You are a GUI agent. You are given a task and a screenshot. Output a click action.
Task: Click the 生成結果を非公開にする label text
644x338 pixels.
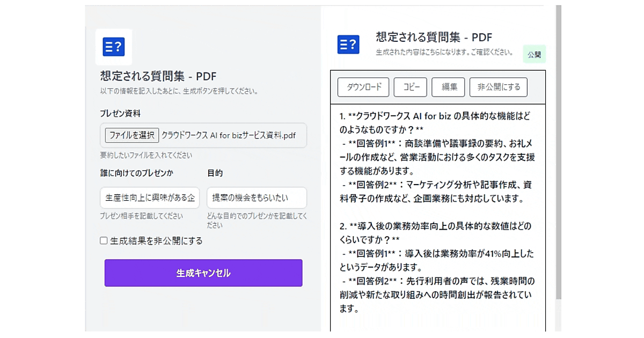tap(156, 241)
